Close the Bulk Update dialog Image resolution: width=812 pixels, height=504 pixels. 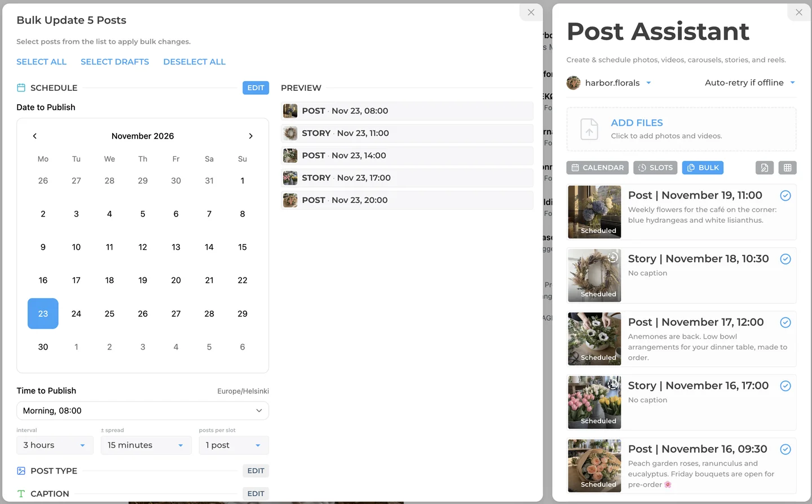(x=531, y=12)
